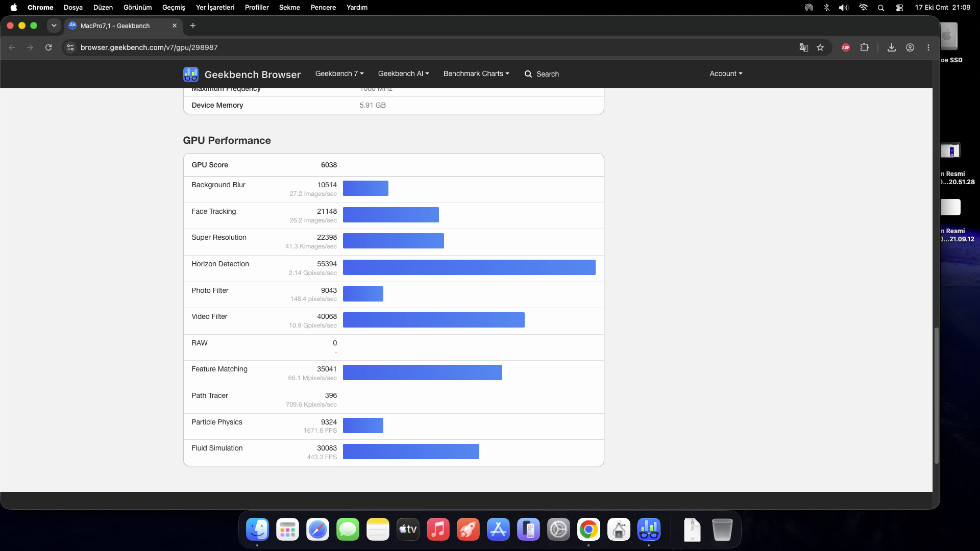
Task: Open Spotlight search in menu bar
Action: [x=881, y=8]
